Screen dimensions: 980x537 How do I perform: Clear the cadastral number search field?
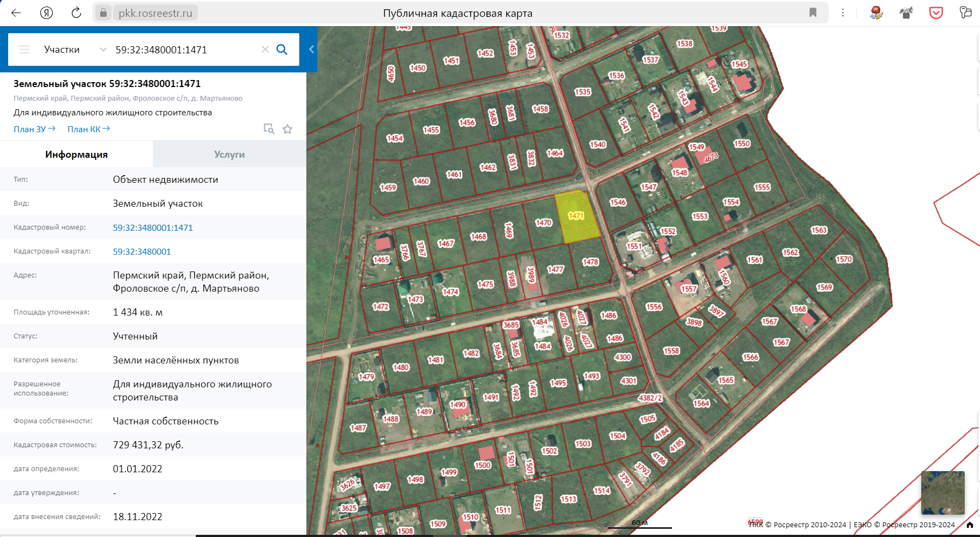click(265, 50)
